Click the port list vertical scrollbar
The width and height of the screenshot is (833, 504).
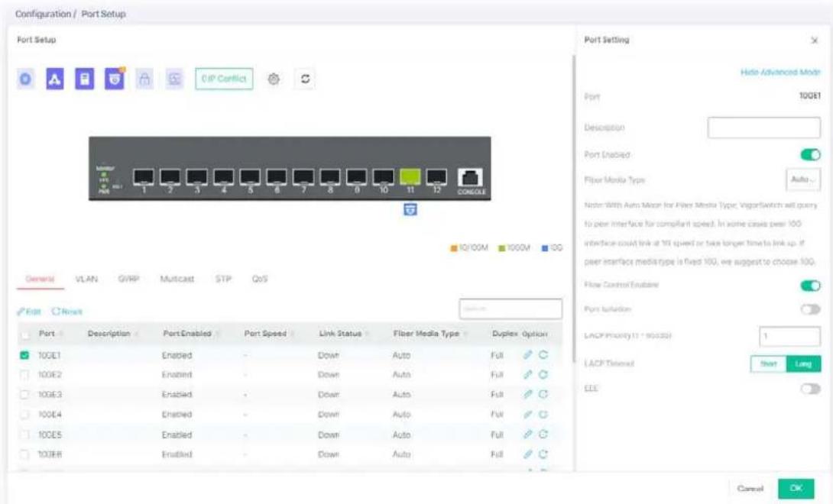573,207
